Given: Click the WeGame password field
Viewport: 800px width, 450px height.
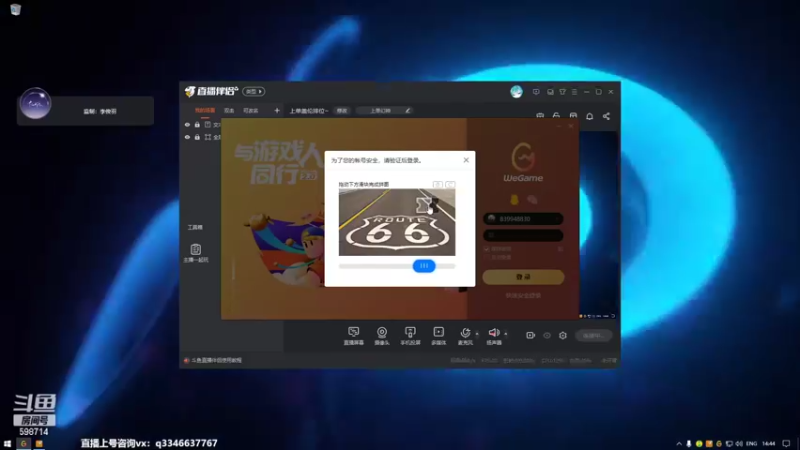Looking at the screenshot, I should (x=523, y=235).
